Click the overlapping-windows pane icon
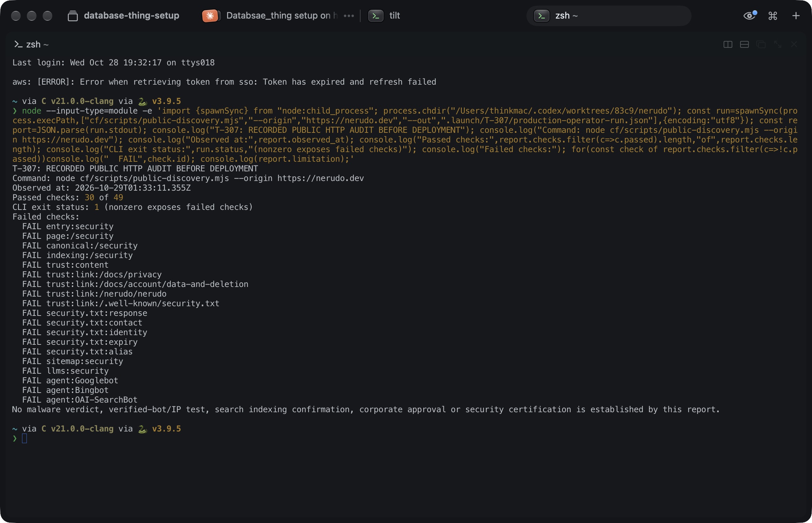 pyautogui.click(x=761, y=44)
